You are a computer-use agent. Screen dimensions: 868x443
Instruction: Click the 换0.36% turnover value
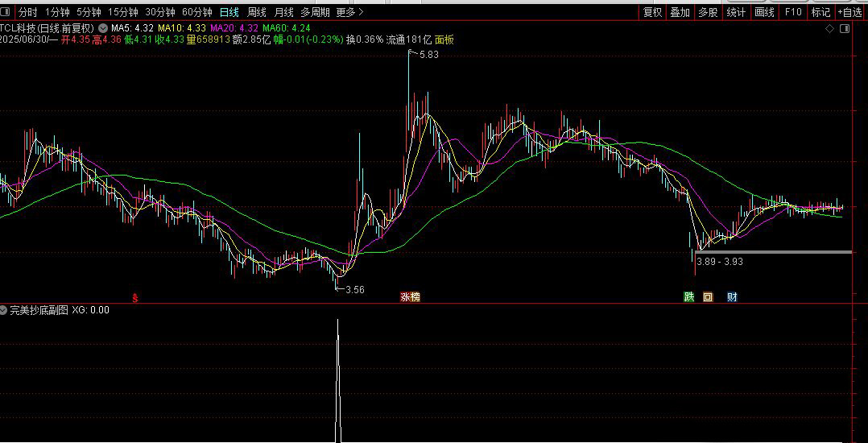click(365, 39)
